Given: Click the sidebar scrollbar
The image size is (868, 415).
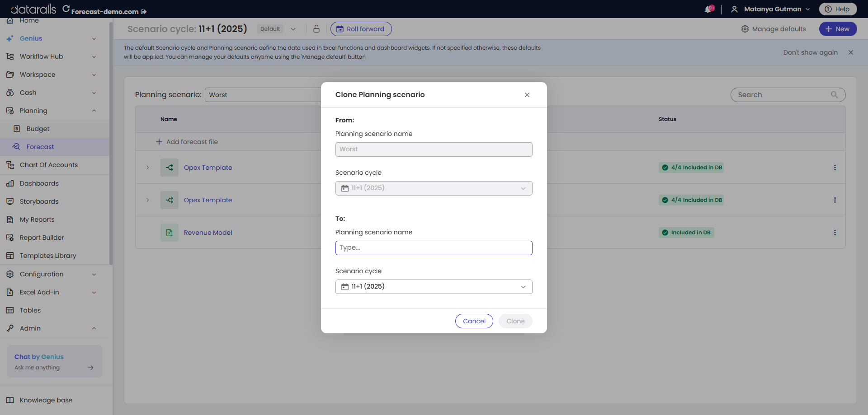Looking at the screenshot, I should [x=111, y=143].
